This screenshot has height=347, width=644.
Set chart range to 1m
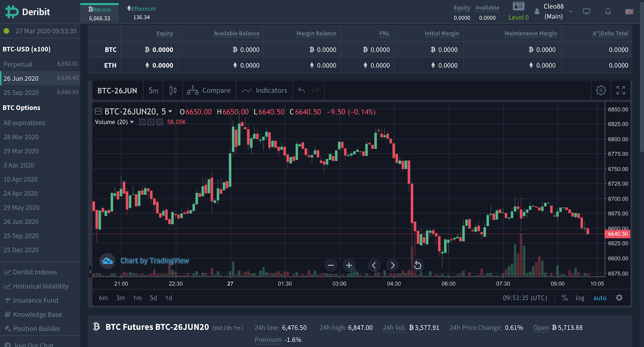[x=137, y=298]
